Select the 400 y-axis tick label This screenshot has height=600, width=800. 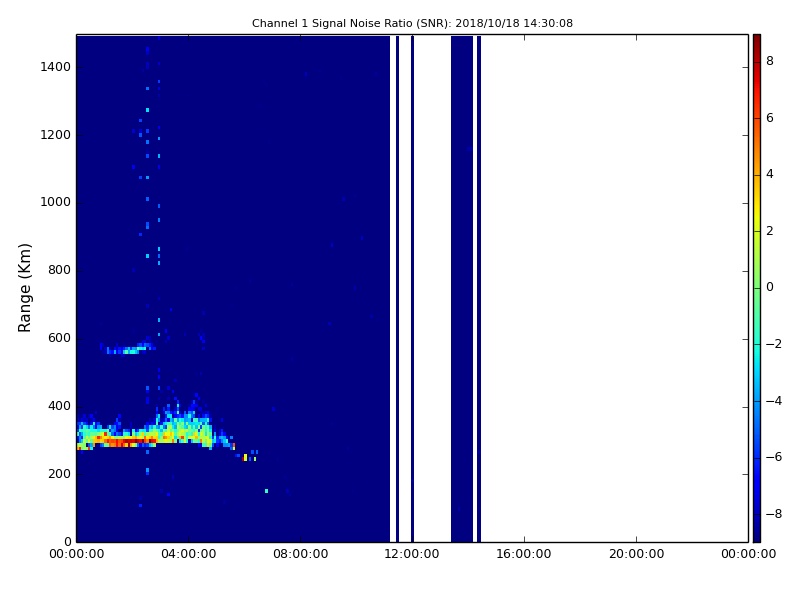59,406
